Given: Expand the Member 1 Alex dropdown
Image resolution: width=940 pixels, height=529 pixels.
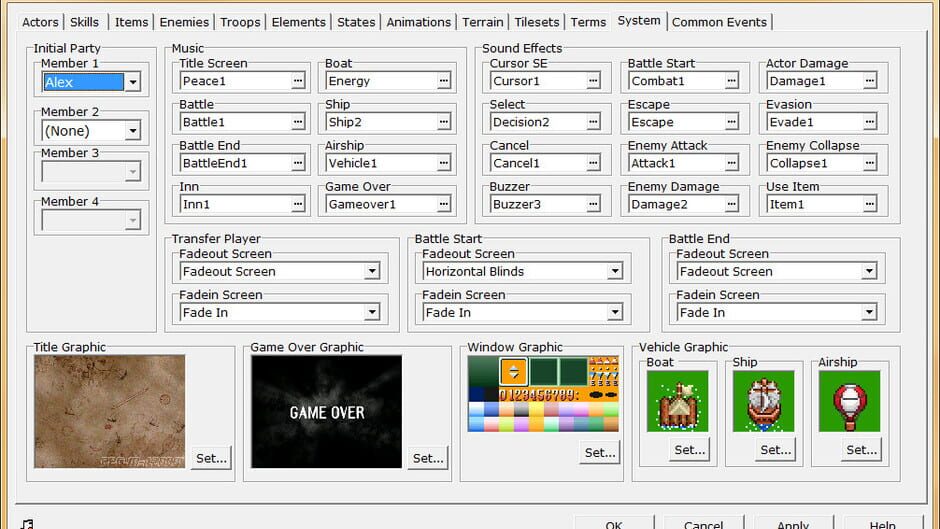Looking at the screenshot, I should tap(132, 82).
